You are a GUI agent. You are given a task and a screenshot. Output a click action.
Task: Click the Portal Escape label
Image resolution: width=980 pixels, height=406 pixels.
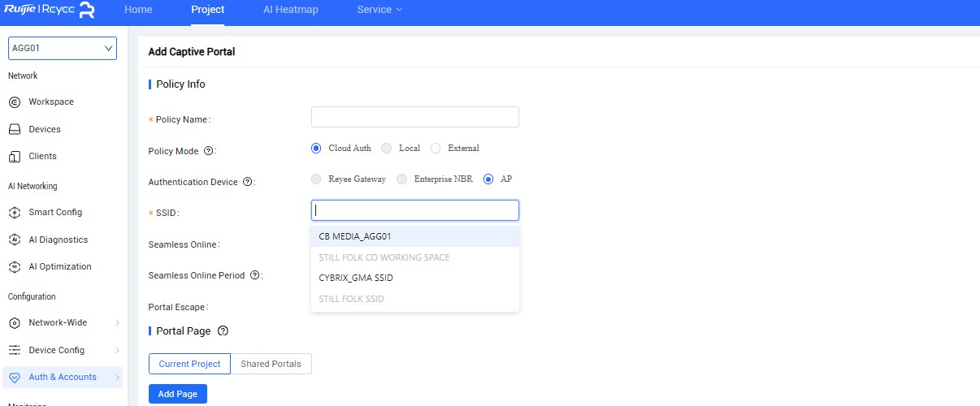coord(179,307)
